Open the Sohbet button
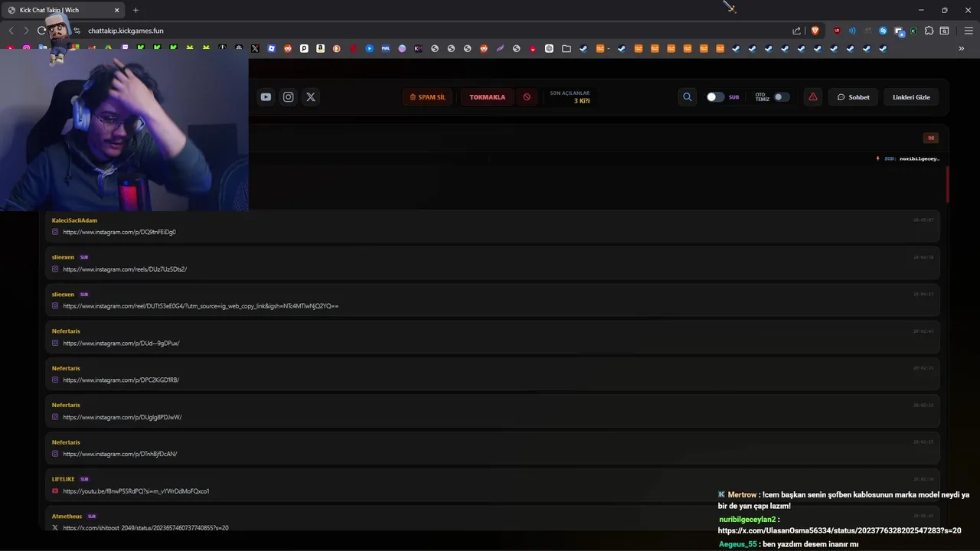The width and height of the screenshot is (980, 551). click(853, 97)
